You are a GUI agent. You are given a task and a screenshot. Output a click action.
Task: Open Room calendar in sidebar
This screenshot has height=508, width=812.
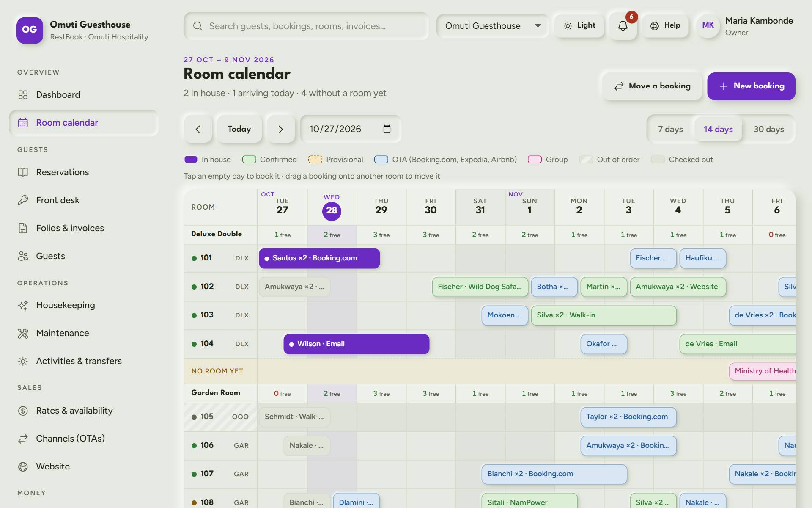(84, 123)
